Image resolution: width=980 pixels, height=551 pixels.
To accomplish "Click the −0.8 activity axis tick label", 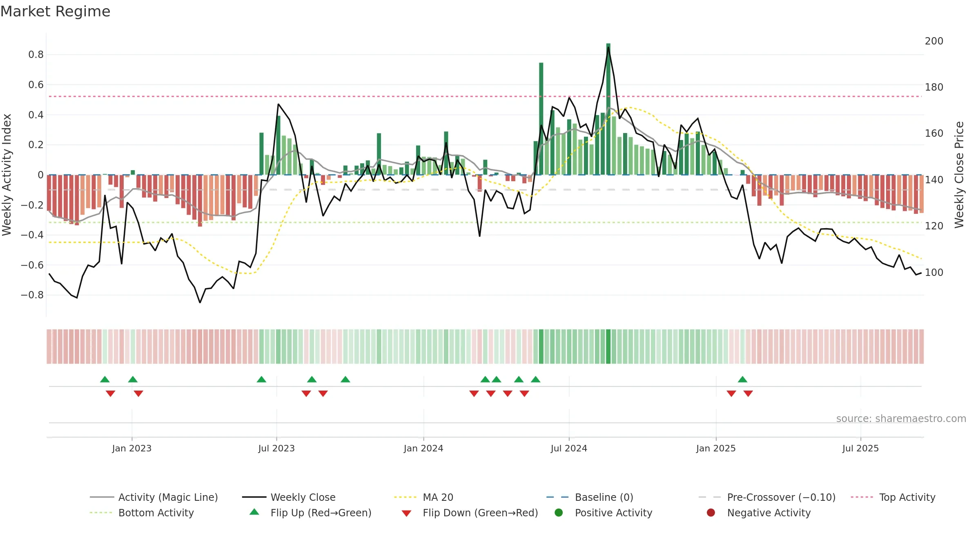I will (x=32, y=295).
